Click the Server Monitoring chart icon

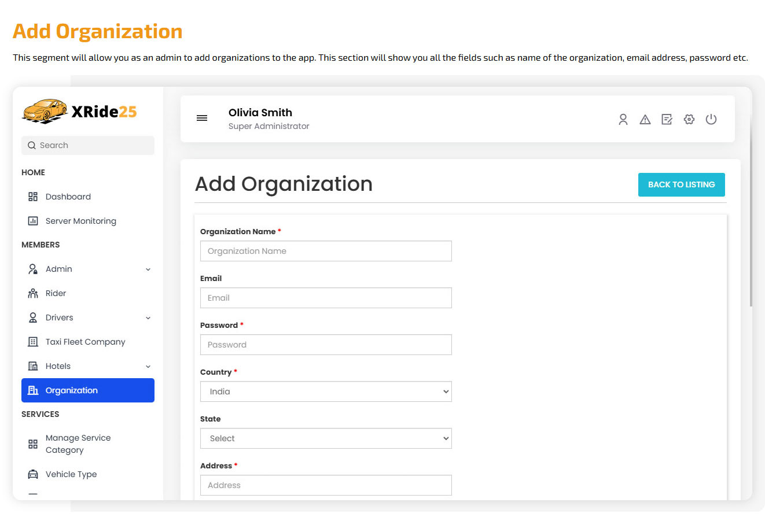tap(33, 221)
